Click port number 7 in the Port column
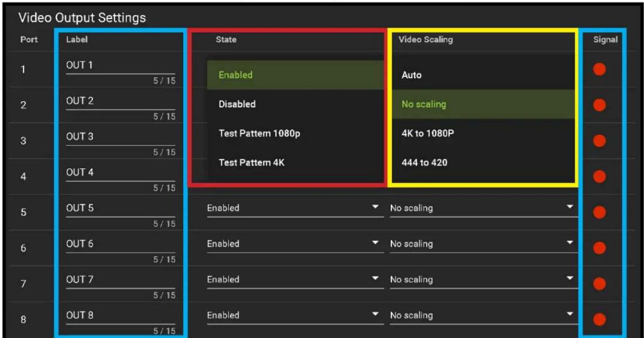 (x=23, y=284)
